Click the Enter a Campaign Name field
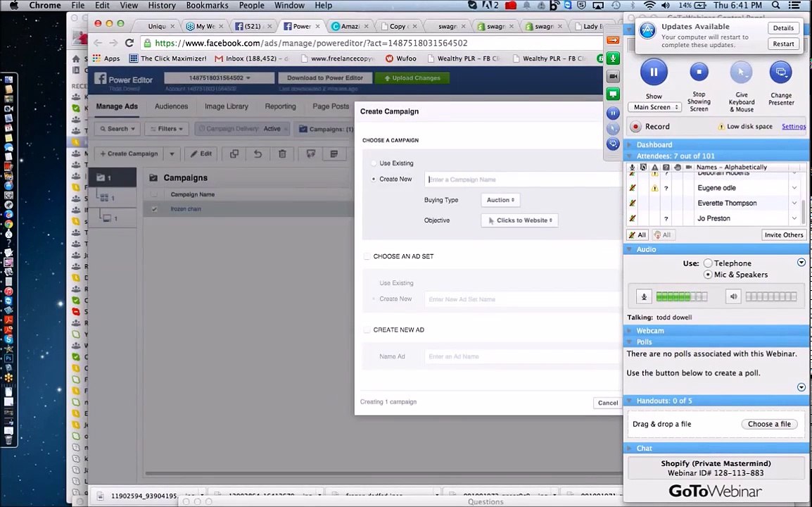 tap(524, 180)
